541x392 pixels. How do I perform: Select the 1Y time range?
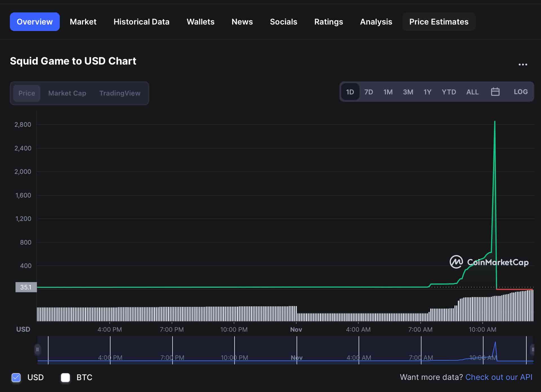427,92
